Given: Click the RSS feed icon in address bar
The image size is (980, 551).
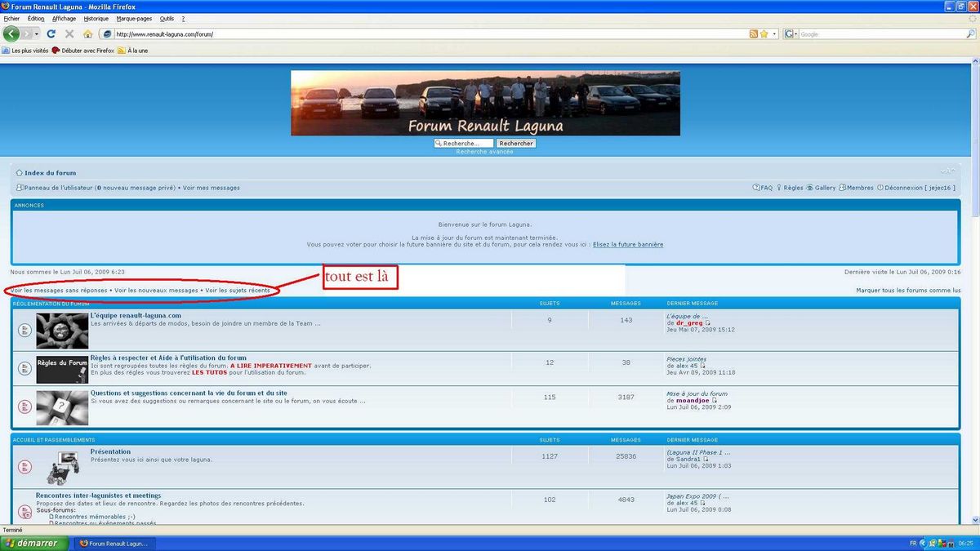Looking at the screenshot, I should tap(753, 34).
